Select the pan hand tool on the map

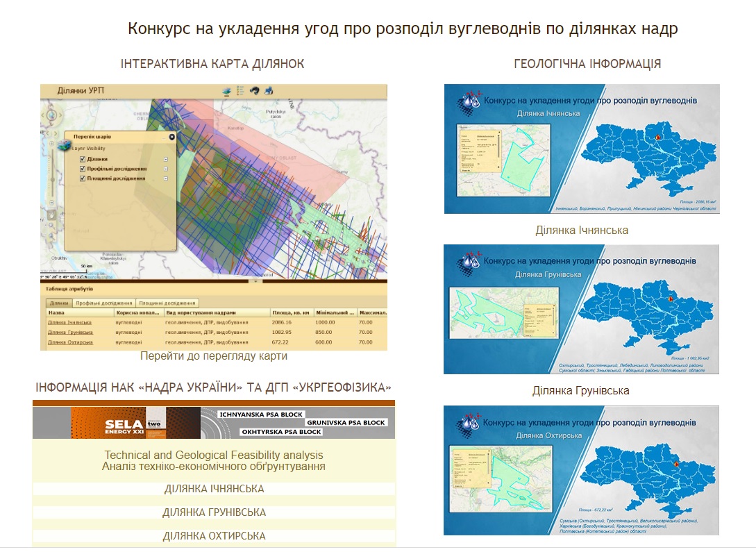[x=51, y=215]
